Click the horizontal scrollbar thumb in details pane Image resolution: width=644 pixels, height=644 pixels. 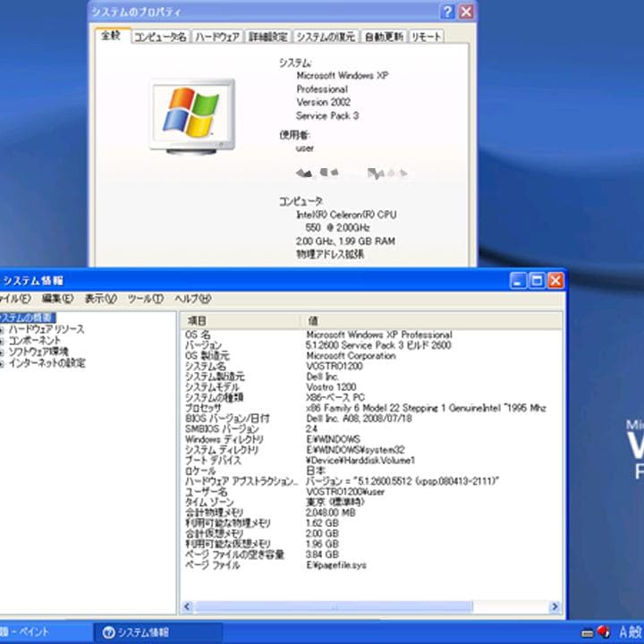(x=334, y=606)
